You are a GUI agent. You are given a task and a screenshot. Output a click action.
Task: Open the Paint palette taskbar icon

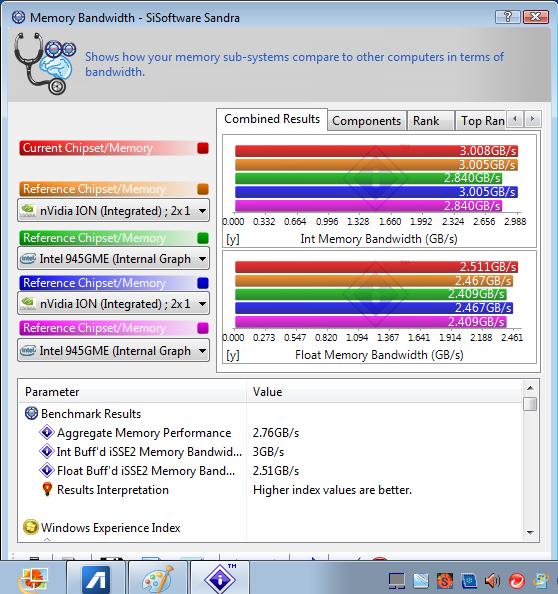(158, 579)
